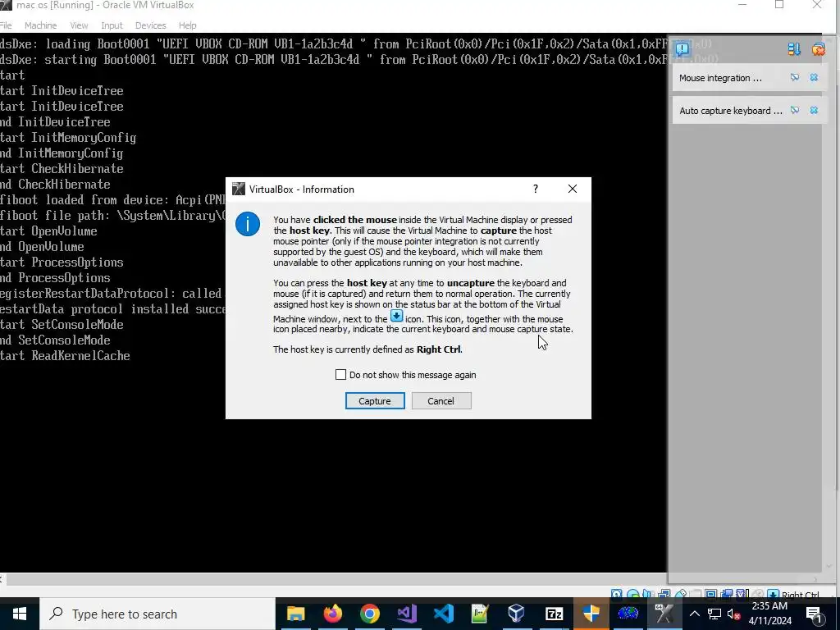Open Visual Studio Code from the taskbar
This screenshot has height=630, width=840.
(x=444, y=614)
